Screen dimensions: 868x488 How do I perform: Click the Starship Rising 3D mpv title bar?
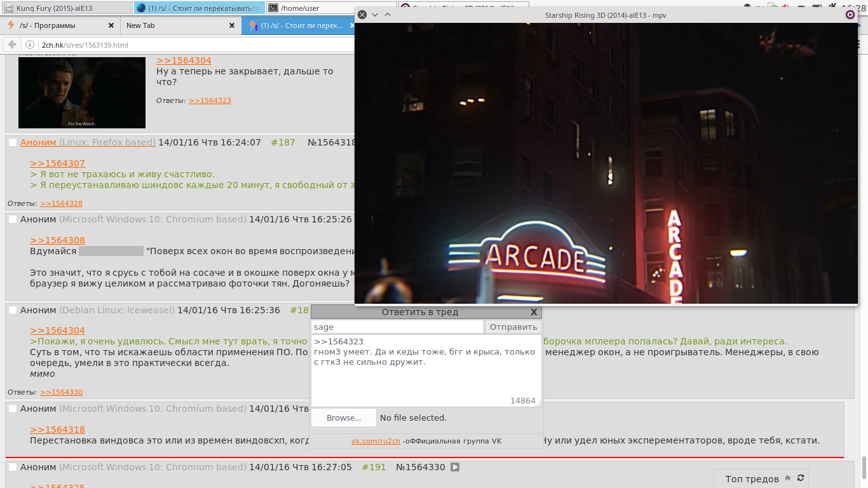click(606, 15)
